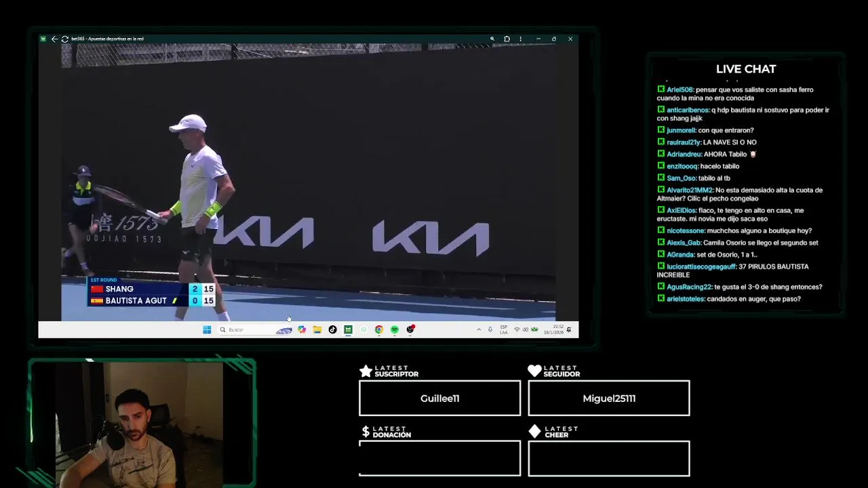Reload the bet365 page with the refresh icon
The width and height of the screenshot is (868, 488).
pyautogui.click(x=64, y=39)
